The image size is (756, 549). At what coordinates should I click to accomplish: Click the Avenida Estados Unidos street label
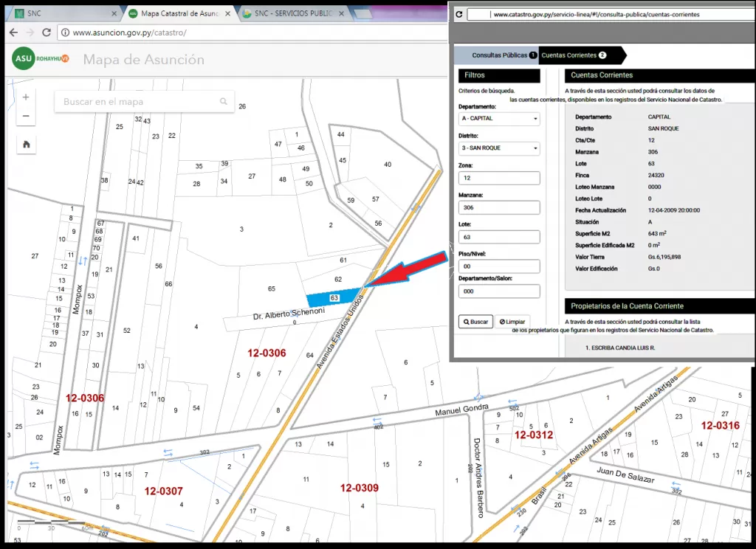point(340,332)
